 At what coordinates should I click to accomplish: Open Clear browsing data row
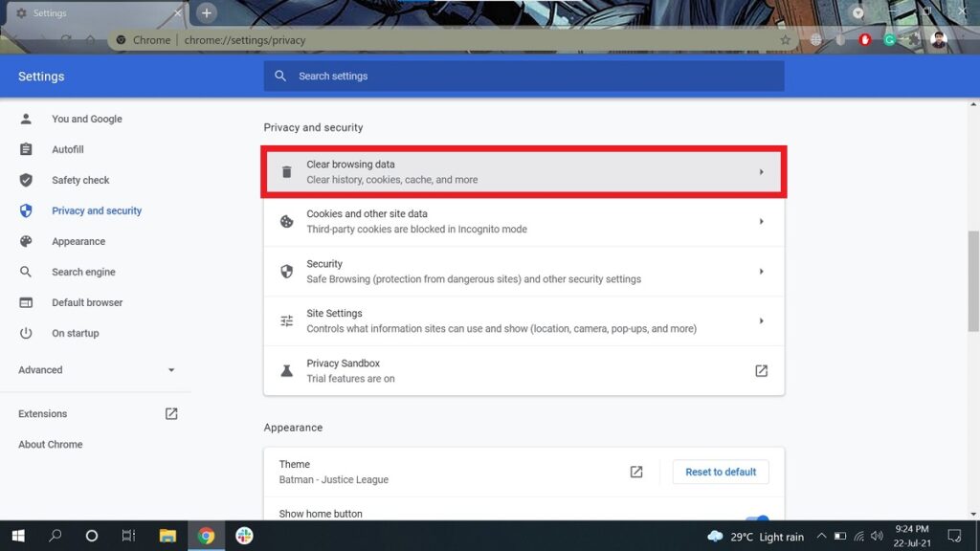tap(523, 172)
